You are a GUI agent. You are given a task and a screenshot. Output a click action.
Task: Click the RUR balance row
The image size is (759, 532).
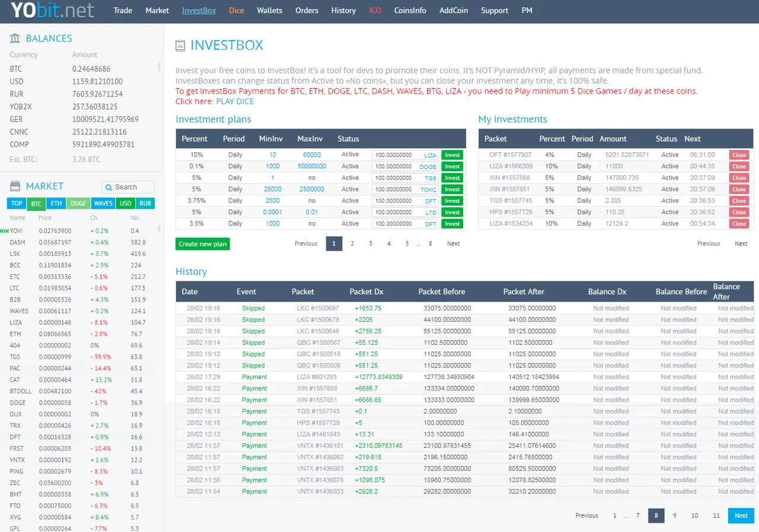pyautogui.click(x=80, y=94)
